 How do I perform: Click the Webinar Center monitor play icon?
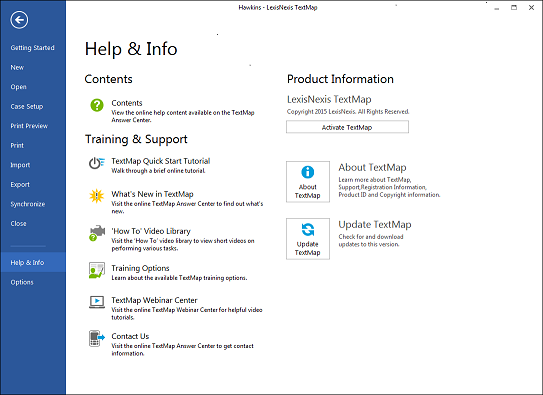click(x=97, y=302)
